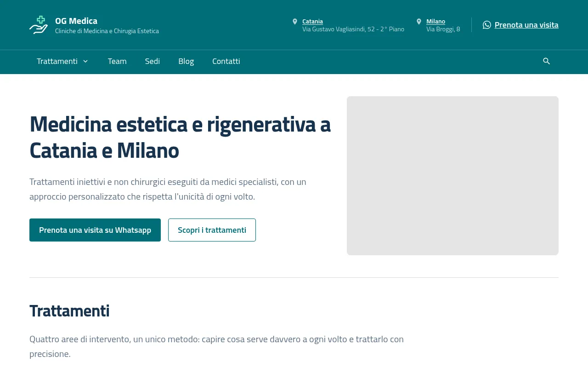Click the grey hero image placeholder
The height and width of the screenshot is (368, 588).
click(452, 176)
